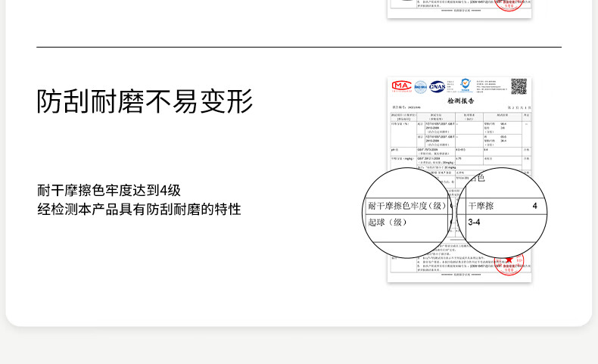Click the text 耐干摩擦色牢度达到4级
The width and height of the screenshot is (598, 364).
[x=109, y=191]
